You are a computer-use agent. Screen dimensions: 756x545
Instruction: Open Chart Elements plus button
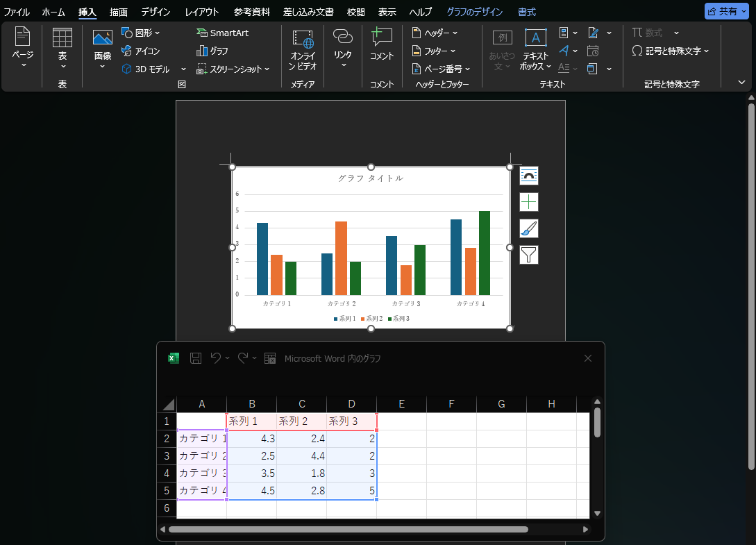(529, 203)
